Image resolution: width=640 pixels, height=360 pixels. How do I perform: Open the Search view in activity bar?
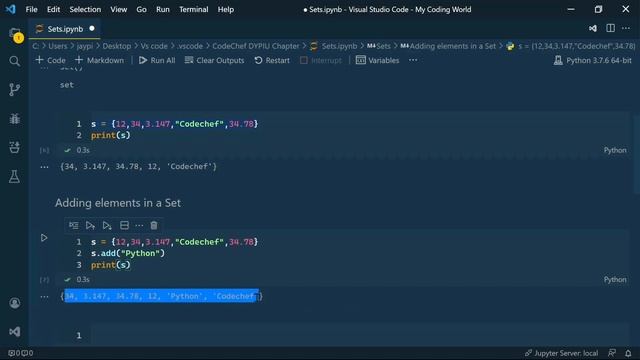coord(14,61)
